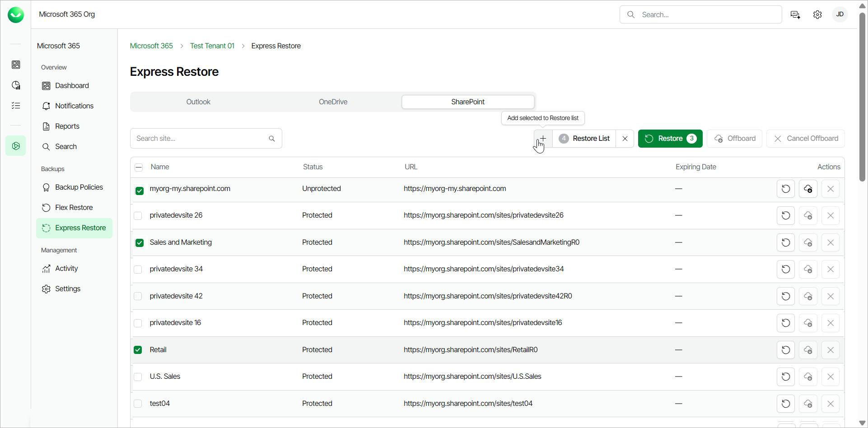Check the privatedevsite 34 checkbox

point(138,270)
